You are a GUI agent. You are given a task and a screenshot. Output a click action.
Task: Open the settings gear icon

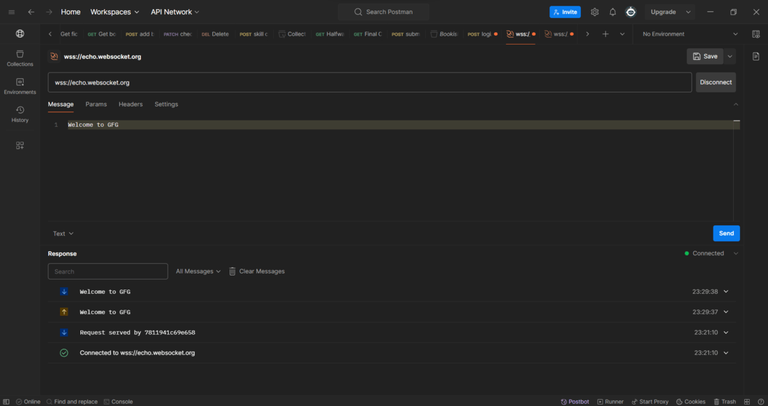594,12
